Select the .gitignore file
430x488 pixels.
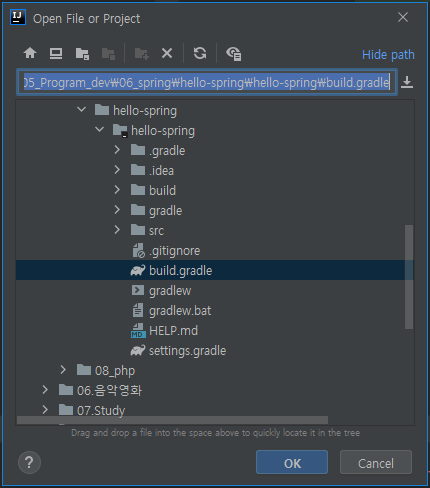click(x=174, y=251)
